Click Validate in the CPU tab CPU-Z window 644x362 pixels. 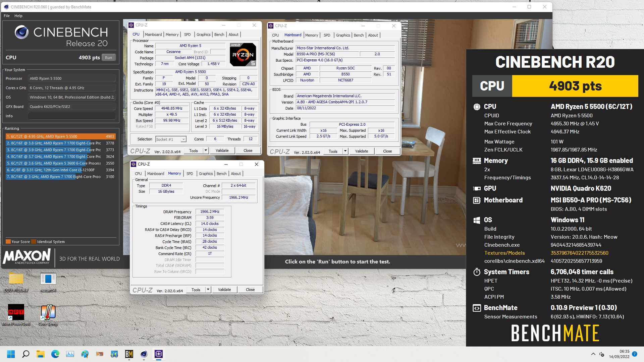(222, 151)
